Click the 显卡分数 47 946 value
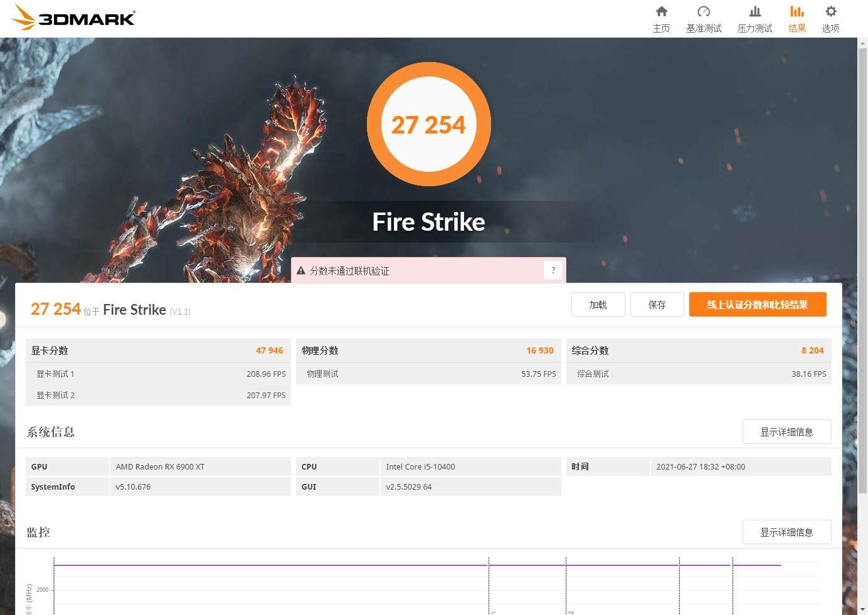The image size is (868, 615). pos(270,350)
